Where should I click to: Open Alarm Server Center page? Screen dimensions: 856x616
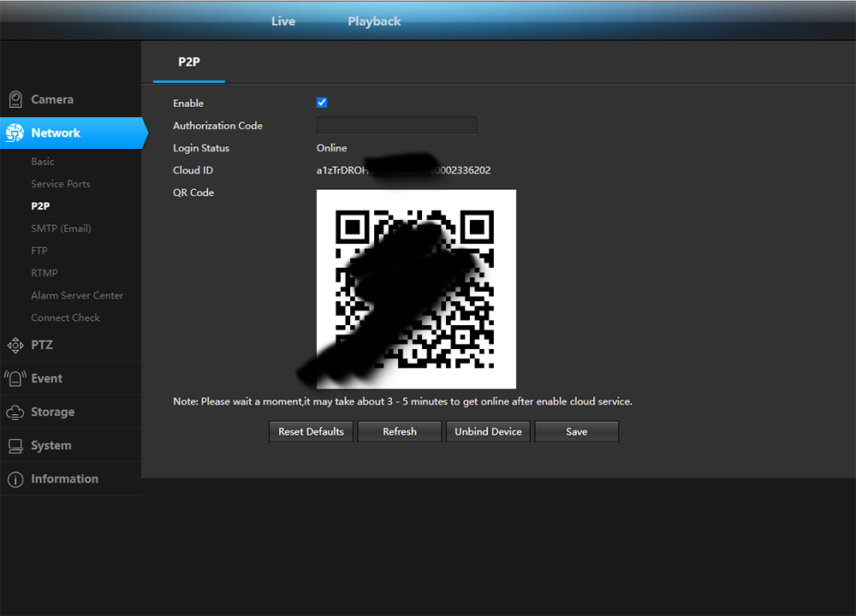pyautogui.click(x=77, y=295)
